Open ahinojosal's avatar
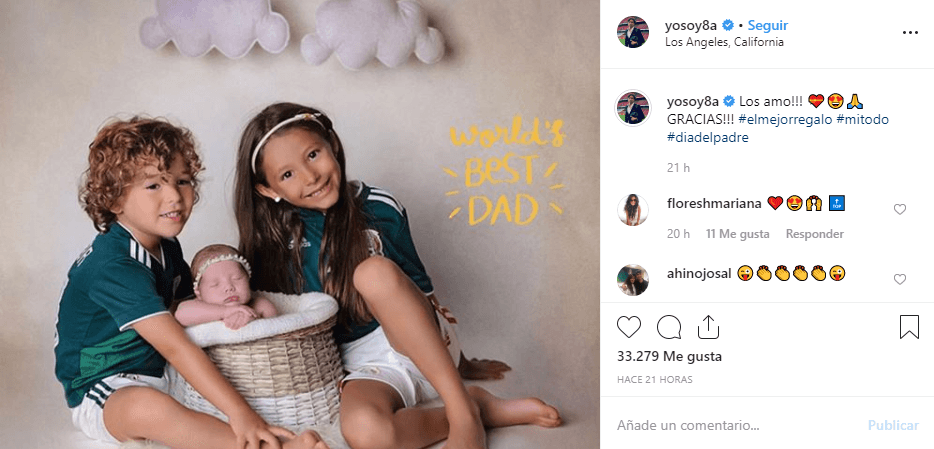This screenshot has height=449, width=934. pyautogui.click(x=633, y=280)
